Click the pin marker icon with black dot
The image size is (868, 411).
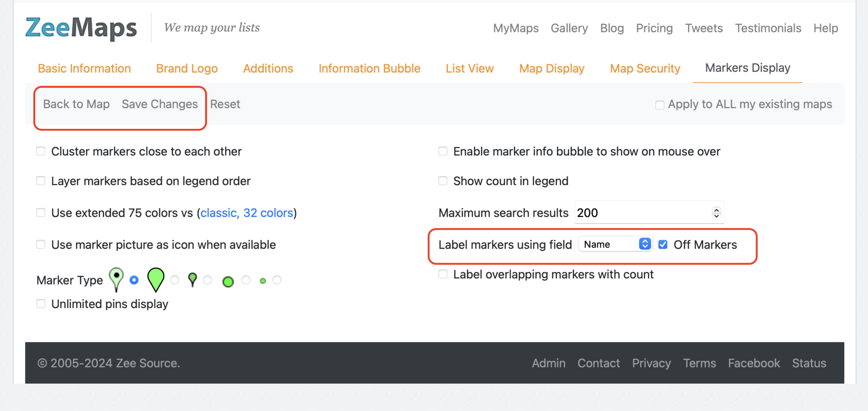(x=116, y=279)
